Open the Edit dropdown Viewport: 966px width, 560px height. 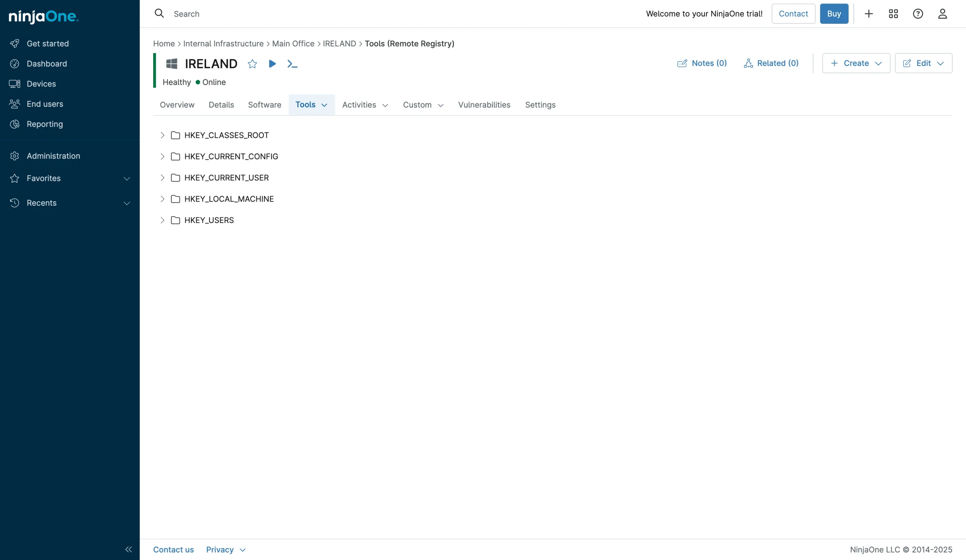[923, 63]
